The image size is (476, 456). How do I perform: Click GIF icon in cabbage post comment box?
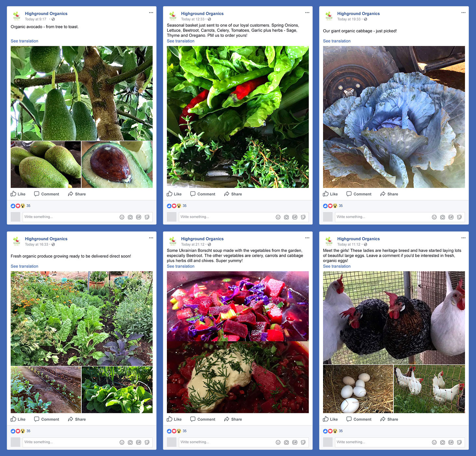(x=451, y=217)
